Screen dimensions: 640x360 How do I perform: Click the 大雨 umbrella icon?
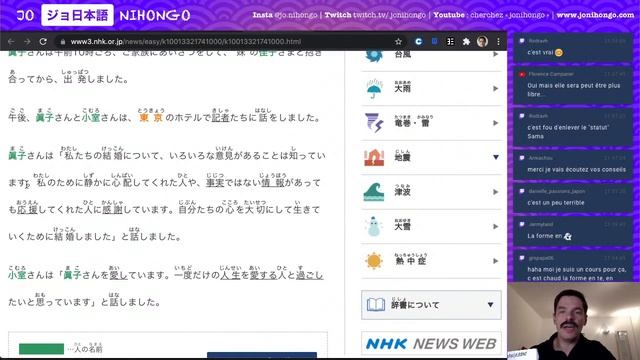click(373, 88)
